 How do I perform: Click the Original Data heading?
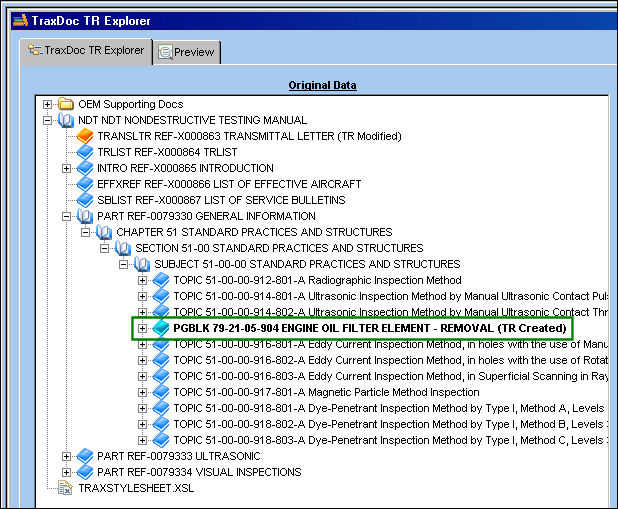point(322,85)
